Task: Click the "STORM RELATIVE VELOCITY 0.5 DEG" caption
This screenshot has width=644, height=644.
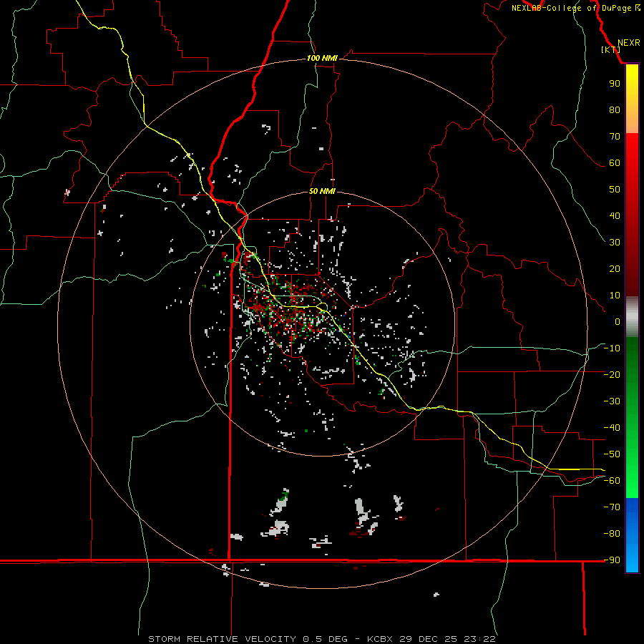Action: (x=248, y=639)
